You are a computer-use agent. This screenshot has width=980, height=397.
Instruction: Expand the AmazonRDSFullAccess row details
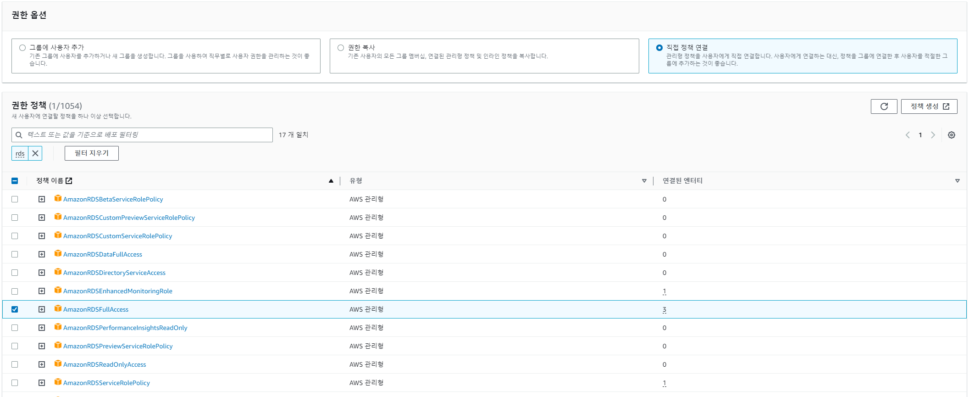[x=42, y=309]
